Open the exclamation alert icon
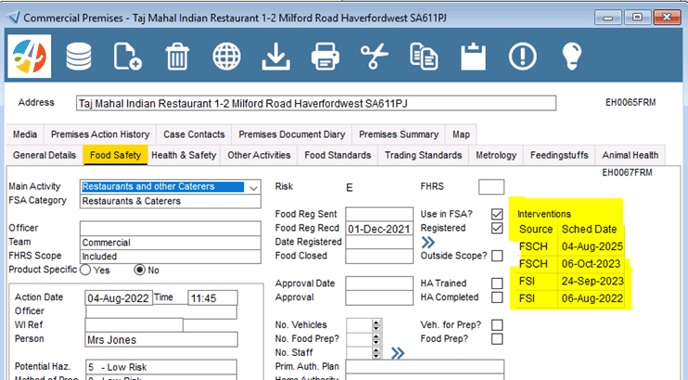688x380 pixels. pyautogui.click(x=522, y=57)
